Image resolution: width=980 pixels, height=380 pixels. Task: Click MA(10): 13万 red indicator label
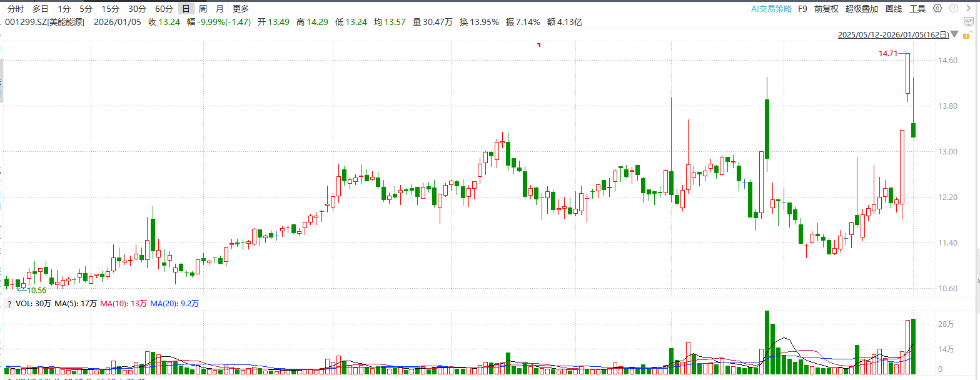(124, 304)
